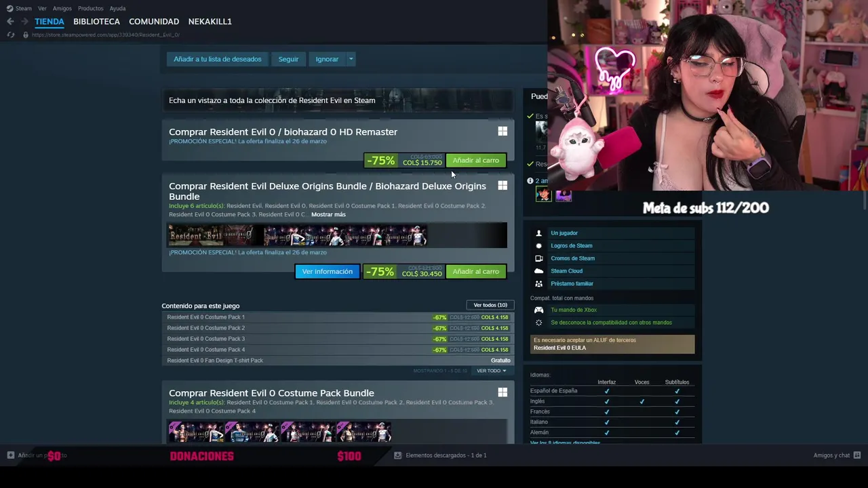
Task: Expand the VER TODOS dropdown under DLC list
Action: [492, 371]
